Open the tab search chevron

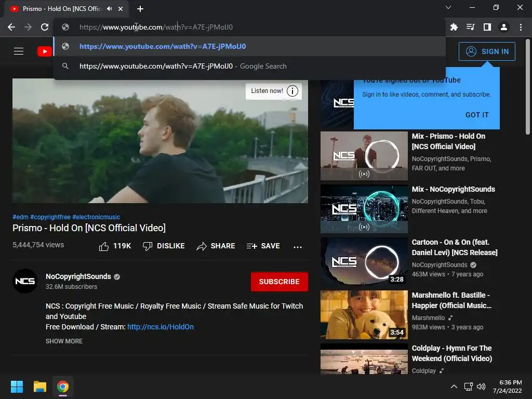pyautogui.click(x=448, y=7)
